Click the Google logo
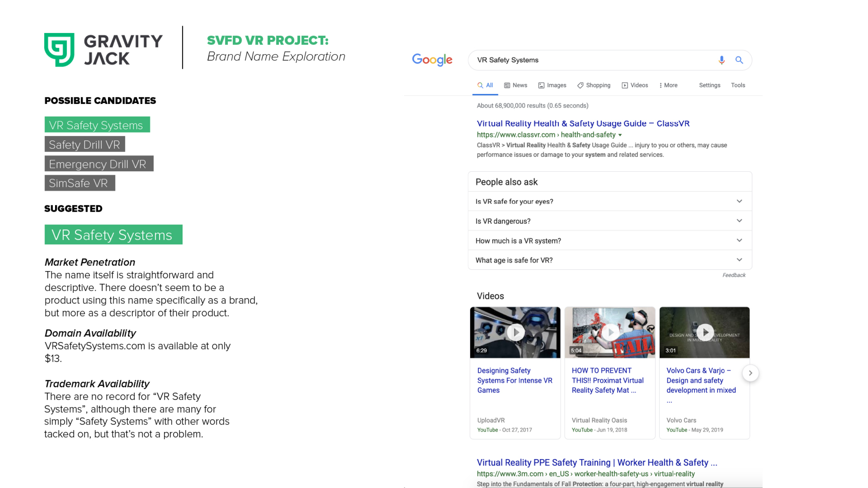The height and width of the screenshot is (488, 868). point(432,60)
